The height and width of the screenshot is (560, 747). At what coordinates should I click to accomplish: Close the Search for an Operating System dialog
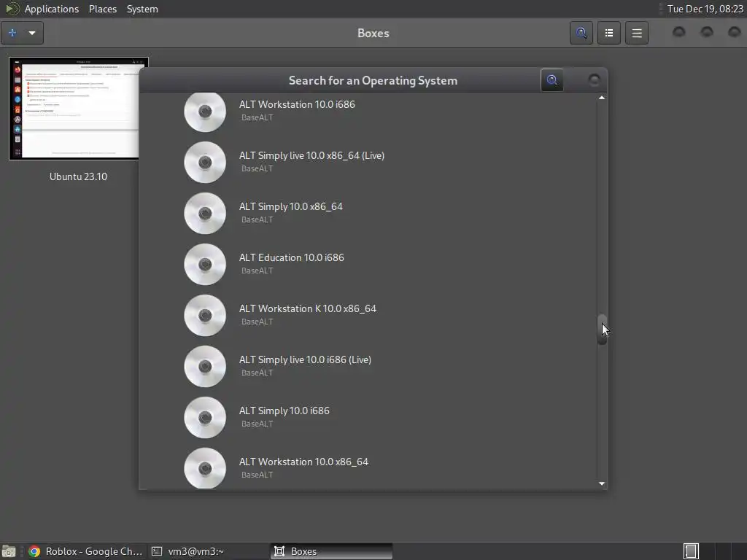[594, 80]
